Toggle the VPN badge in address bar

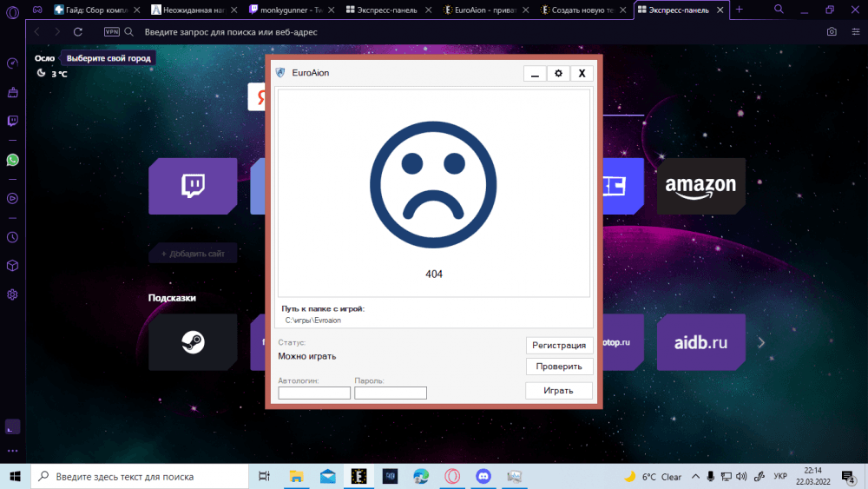click(111, 31)
